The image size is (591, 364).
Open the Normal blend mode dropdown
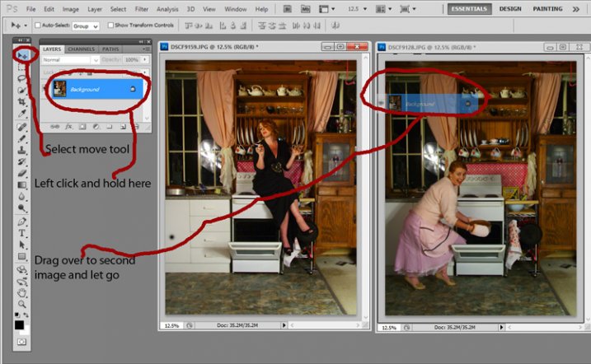point(70,60)
